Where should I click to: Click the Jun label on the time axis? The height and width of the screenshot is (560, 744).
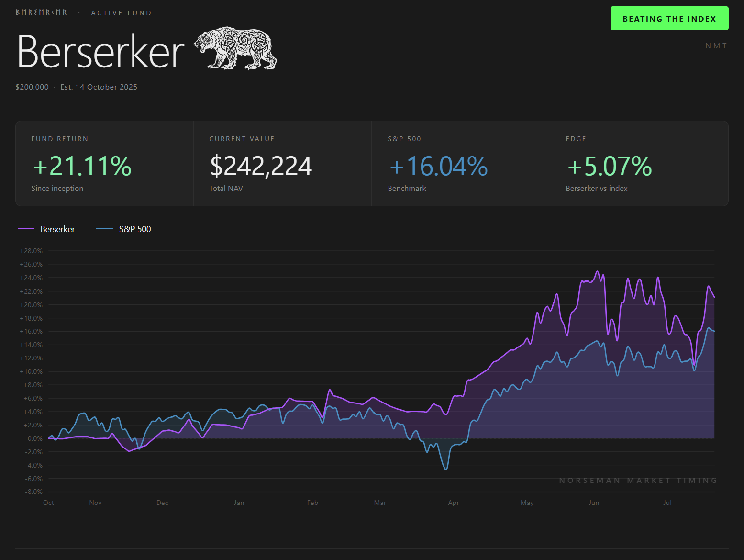(594, 503)
